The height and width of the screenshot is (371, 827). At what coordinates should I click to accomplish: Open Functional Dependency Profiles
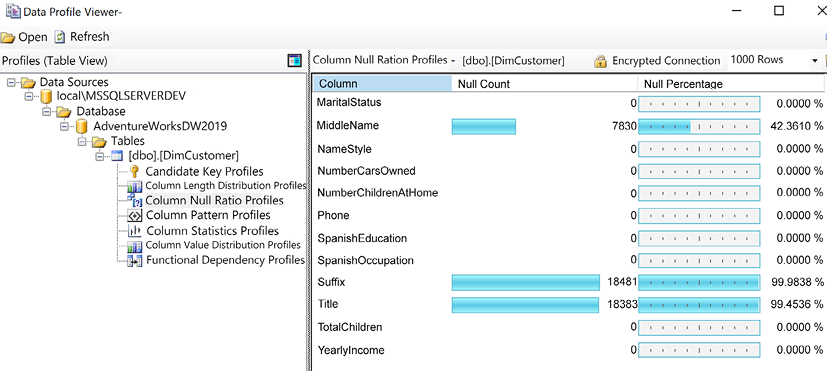coord(225,260)
